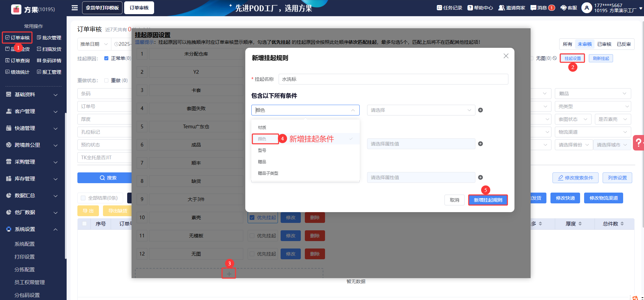Click plus icon beside the 请选择 dropdown
The height and width of the screenshot is (300, 644).
click(480, 110)
